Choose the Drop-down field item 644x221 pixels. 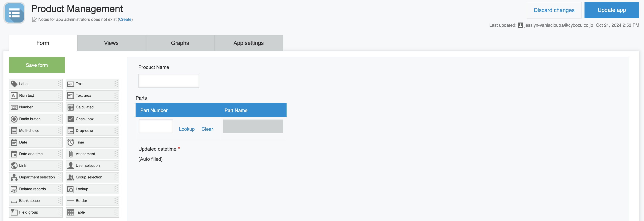coord(92,131)
